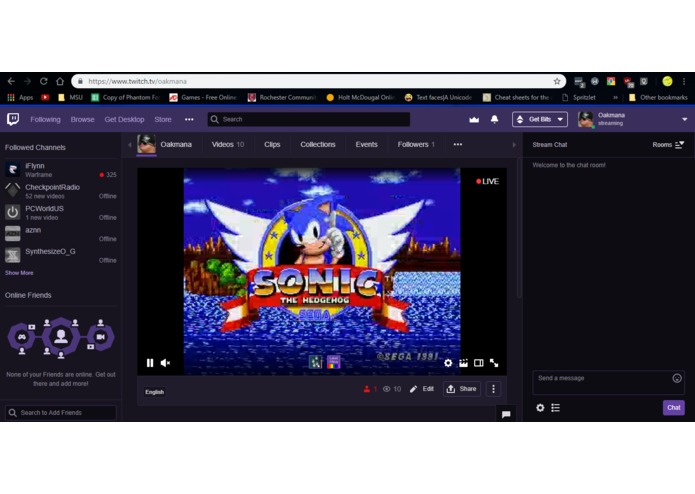Click the Sonic stream video
Viewport: 695px width, 494px height.
(x=322, y=271)
